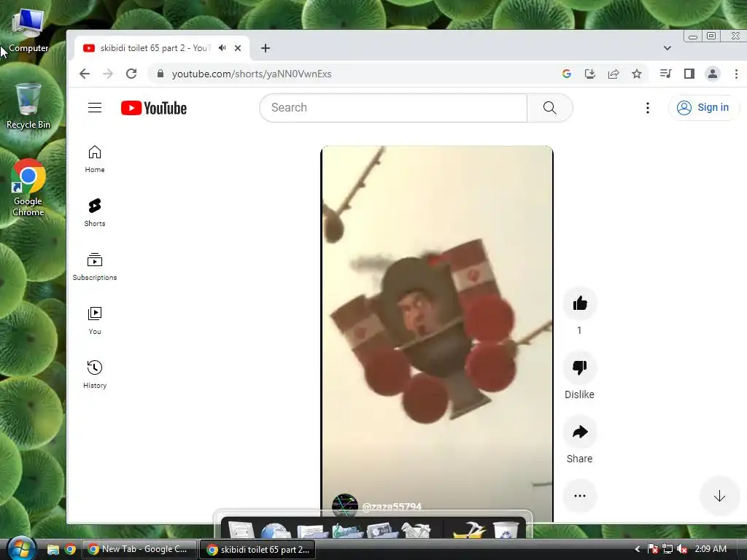Close the skibidi toilet tab
This screenshot has height=560, width=747.
238,48
